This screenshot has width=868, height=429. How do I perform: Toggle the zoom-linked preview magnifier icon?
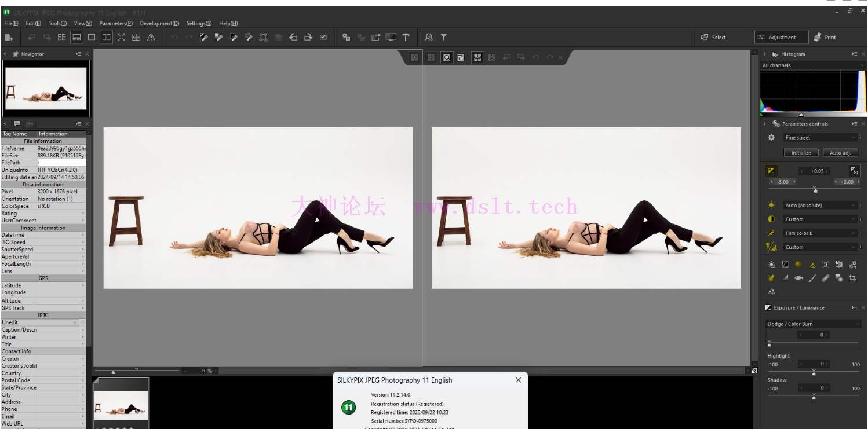pos(447,57)
